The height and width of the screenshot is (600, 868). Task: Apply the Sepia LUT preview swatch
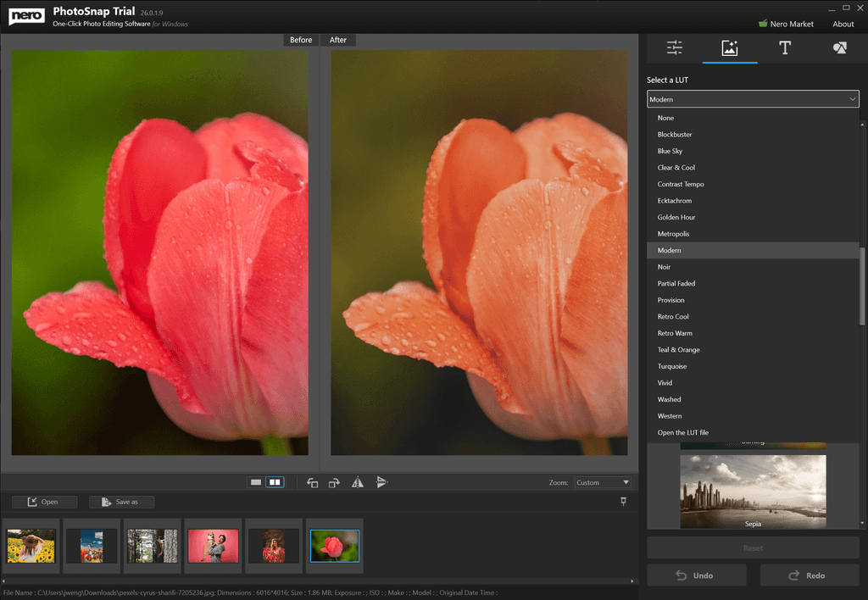[x=752, y=490]
